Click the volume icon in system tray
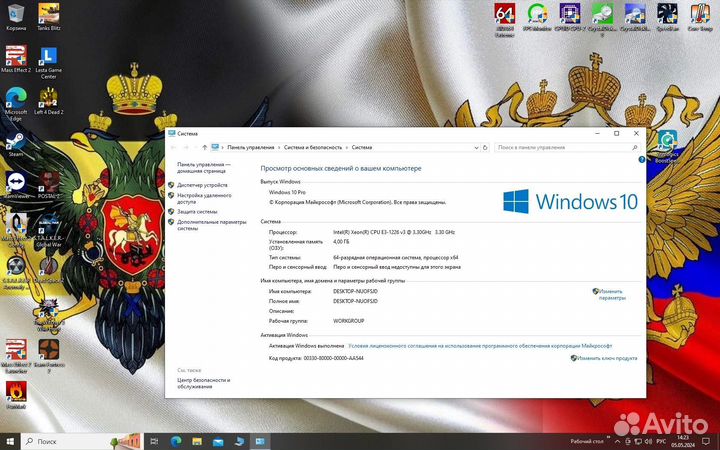 pyautogui.click(x=648, y=441)
